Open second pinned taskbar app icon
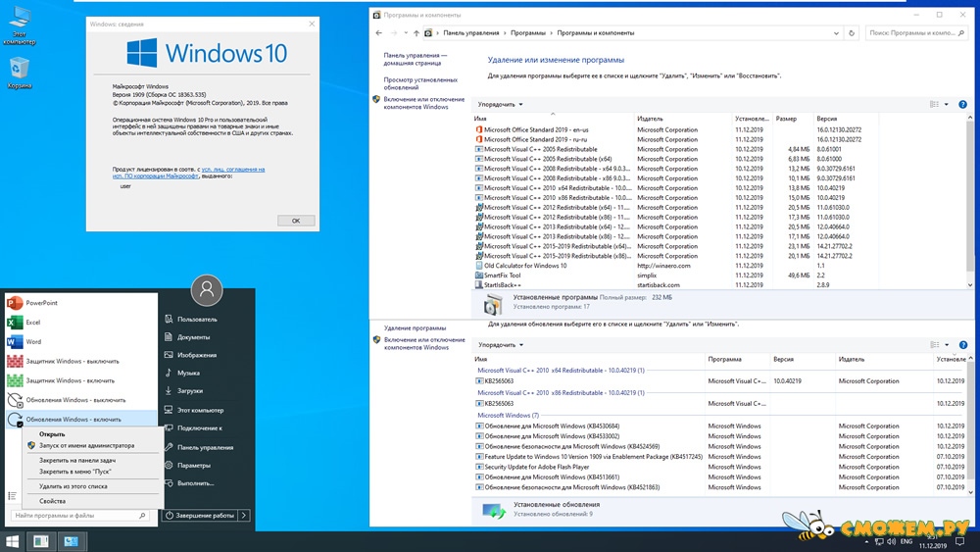The image size is (980, 552). point(71,541)
